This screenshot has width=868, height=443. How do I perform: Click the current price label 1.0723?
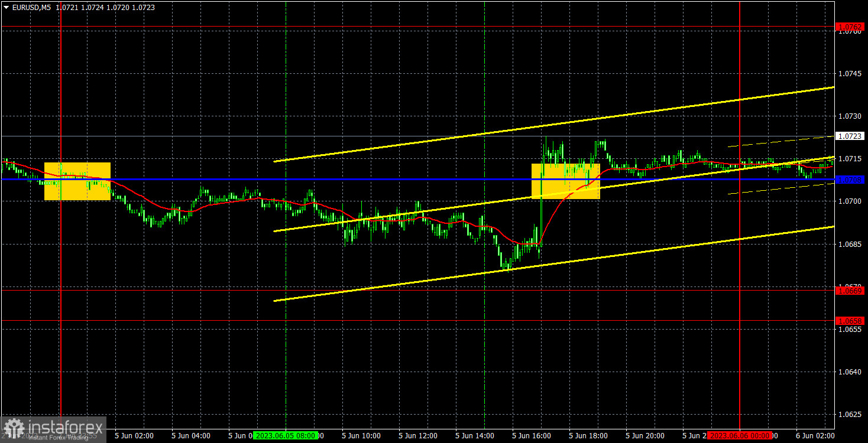click(x=850, y=136)
